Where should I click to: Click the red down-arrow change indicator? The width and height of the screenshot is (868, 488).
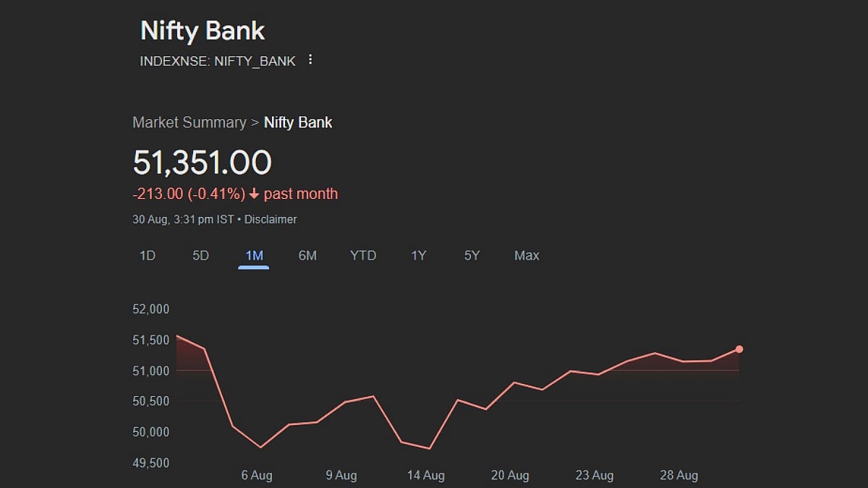[254, 194]
